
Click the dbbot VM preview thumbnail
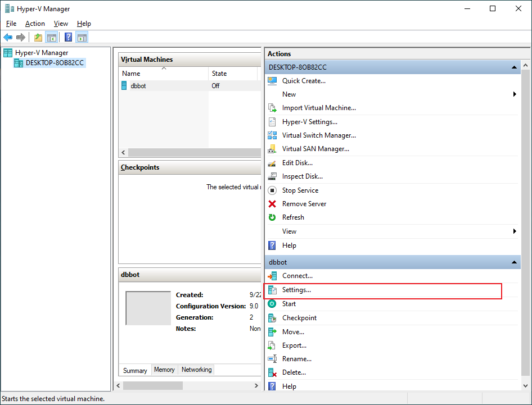click(148, 308)
